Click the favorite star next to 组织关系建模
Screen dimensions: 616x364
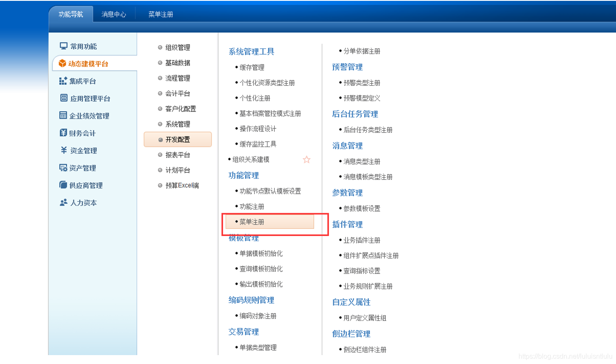click(307, 159)
